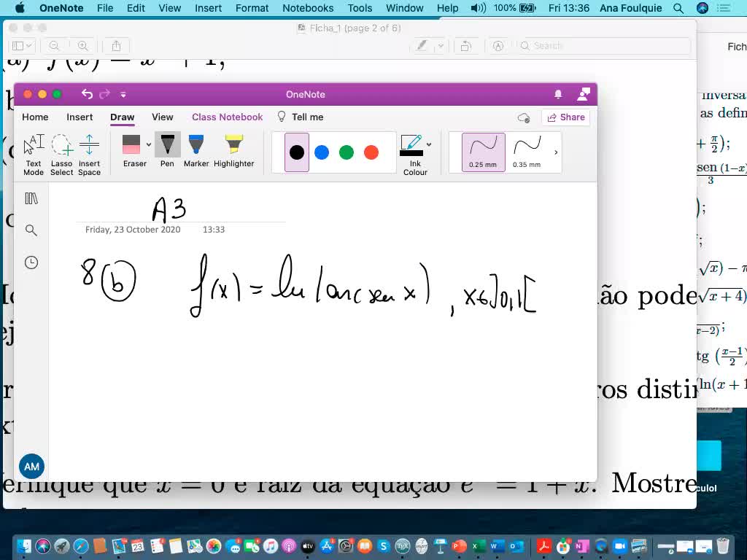The image size is (747, 560).
Task: Open the Window menu
Action: pyautogui.click(x=404, y=8)
